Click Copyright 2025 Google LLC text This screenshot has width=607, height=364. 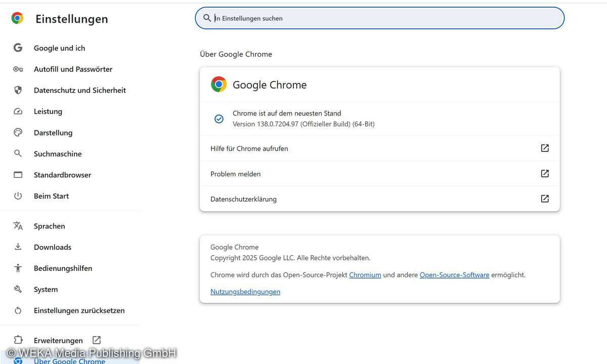click(x=290, y=258)
